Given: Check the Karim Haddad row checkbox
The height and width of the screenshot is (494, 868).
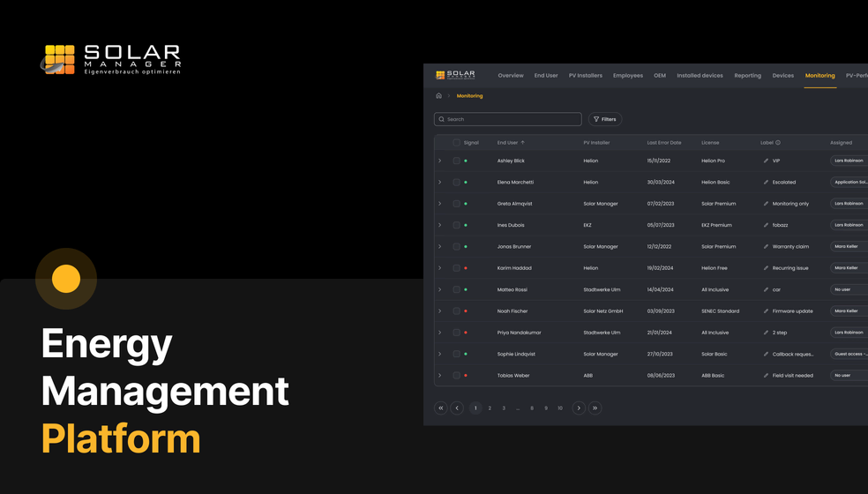Looking at the screenshot, I should click(457, 268).
